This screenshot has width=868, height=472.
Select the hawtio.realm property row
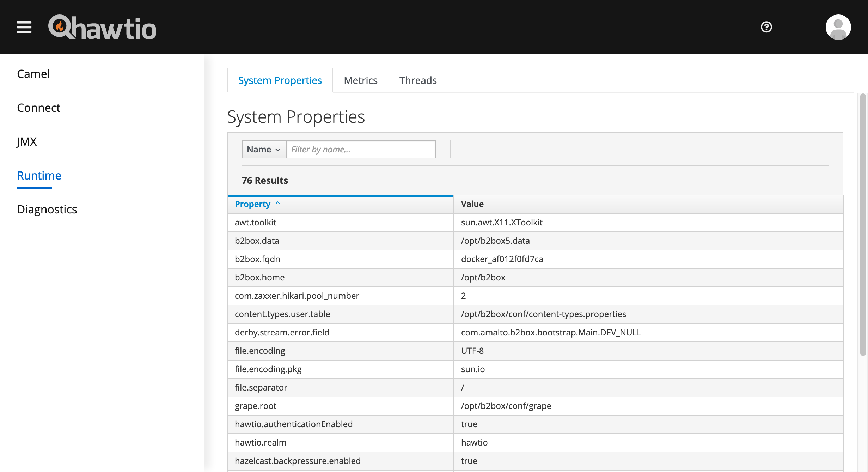point(261,442)
